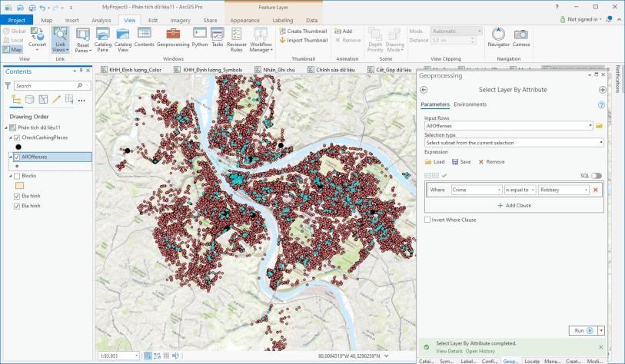Image resolution: width=625 pixels, height=364 pixels.
Task: Open Workflow Manager
Action: coord(261,39)
